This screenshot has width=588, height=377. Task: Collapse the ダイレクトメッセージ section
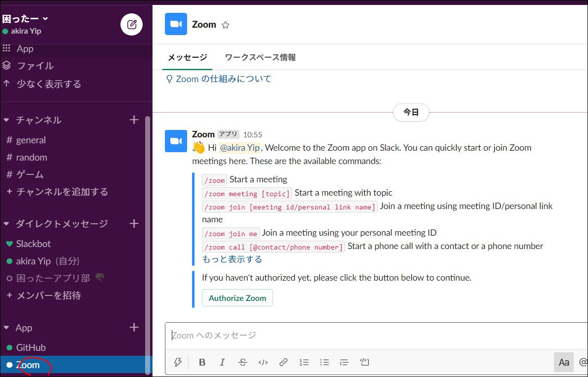[6, 223]
